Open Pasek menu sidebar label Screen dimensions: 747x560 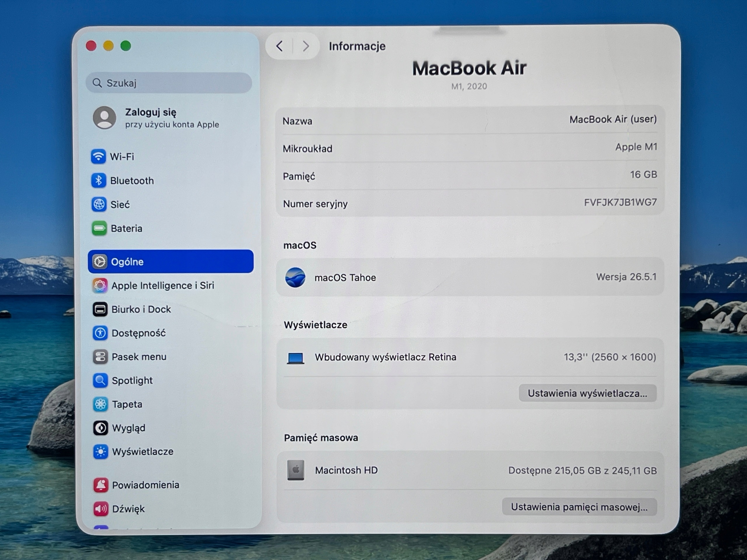[x=139, y=357]
